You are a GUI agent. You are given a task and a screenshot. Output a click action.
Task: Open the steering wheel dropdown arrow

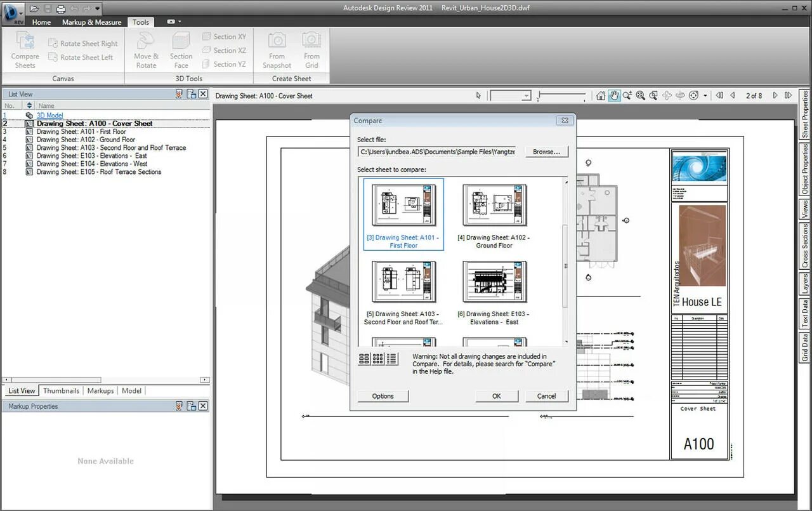click(705, 96)
